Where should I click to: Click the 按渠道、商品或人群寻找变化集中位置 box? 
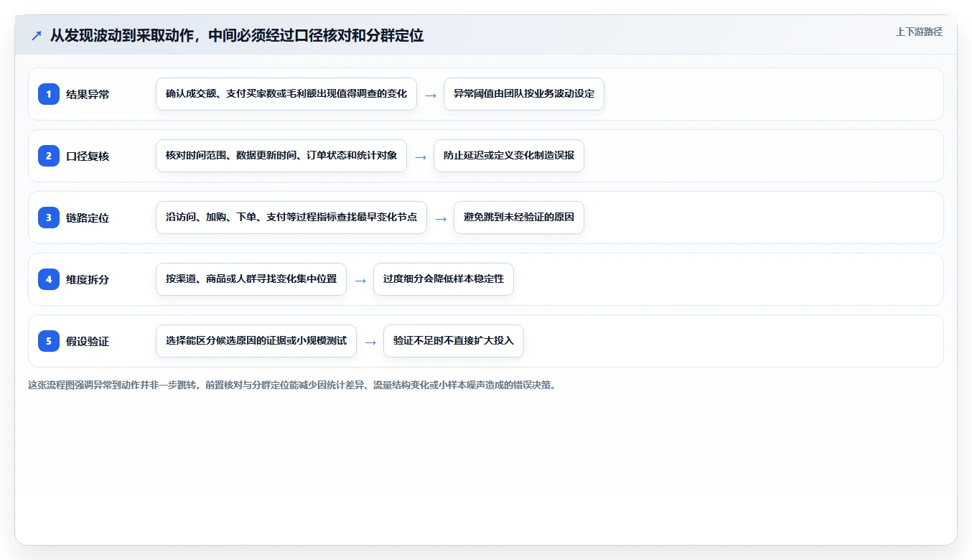(251, 279)
